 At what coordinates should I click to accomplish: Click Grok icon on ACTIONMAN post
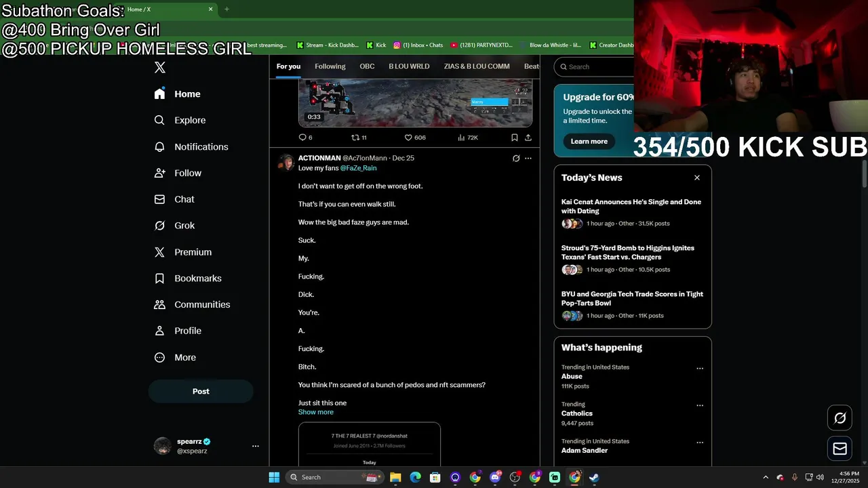(516, 158)
